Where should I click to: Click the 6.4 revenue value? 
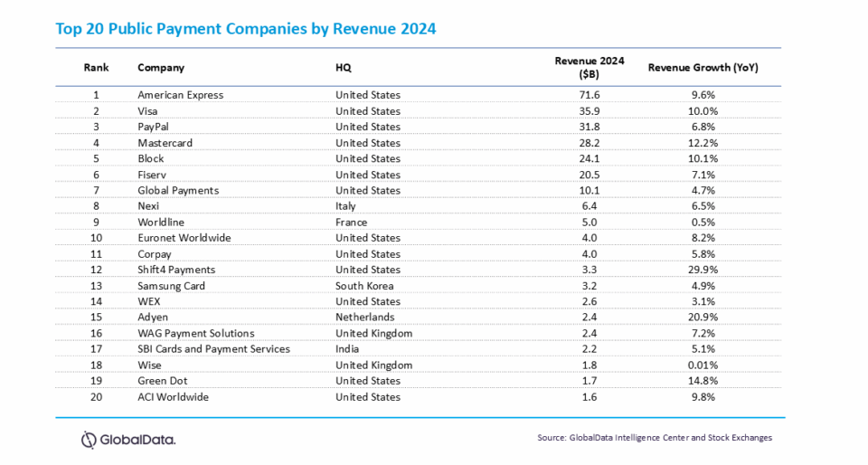point(590,206)
